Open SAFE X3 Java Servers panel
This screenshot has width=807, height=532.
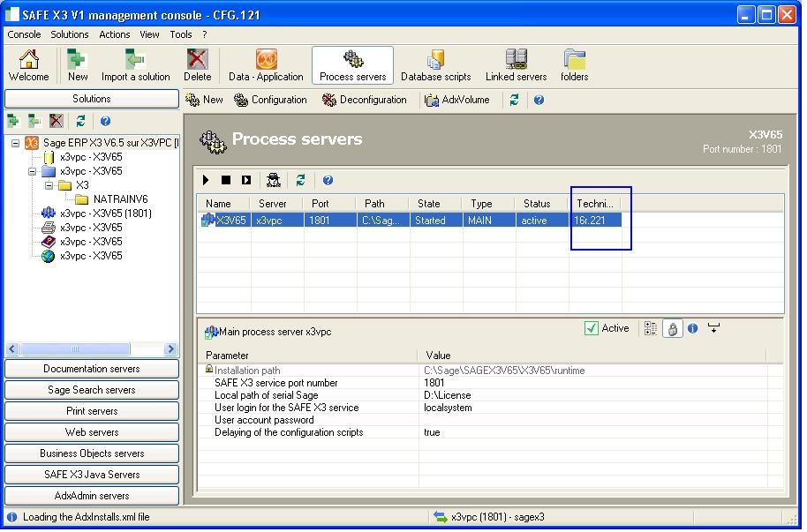tap(92, 475)
